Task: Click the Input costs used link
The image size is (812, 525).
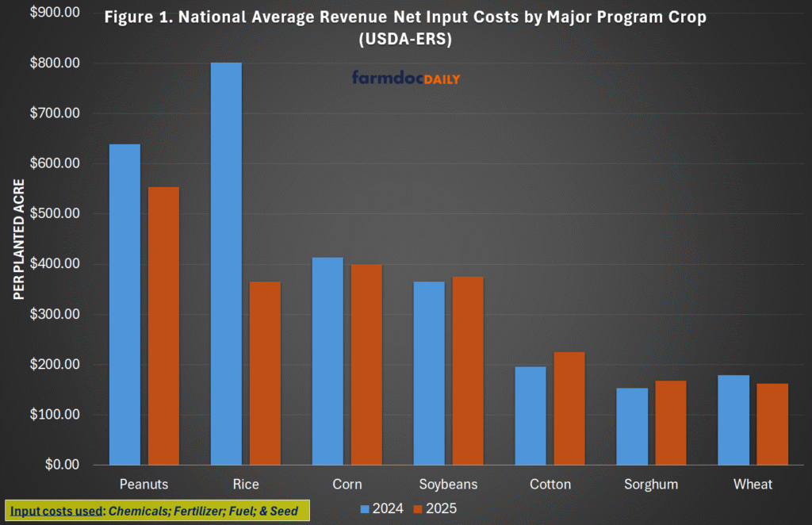Action: click(56, 512)
